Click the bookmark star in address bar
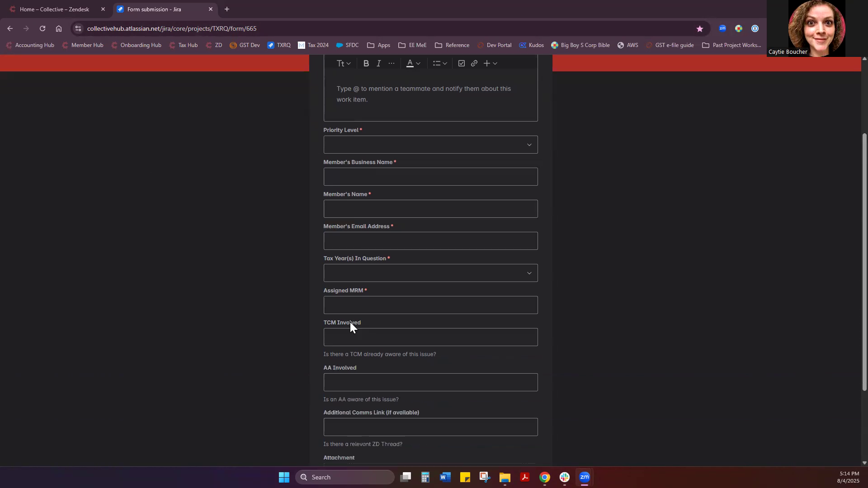Screen dimensions: 868x488 coord(699,28)
